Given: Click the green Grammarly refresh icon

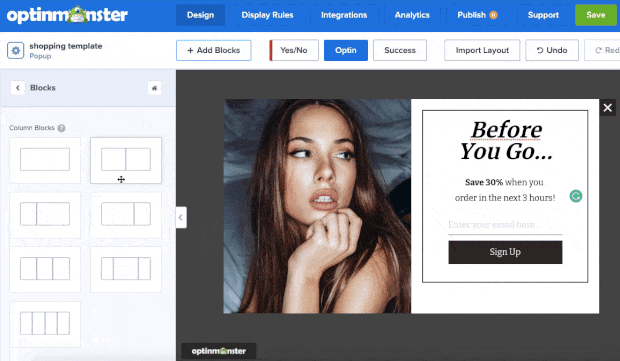Looking at the screenshot, I should 576,196.
